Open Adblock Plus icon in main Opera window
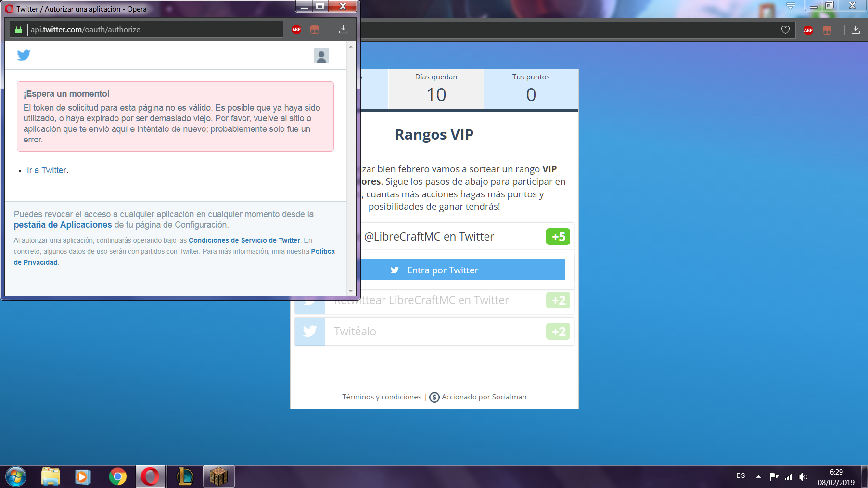This screenshot has width=868, height=488. pyautogui.click(x=808, y=30)
